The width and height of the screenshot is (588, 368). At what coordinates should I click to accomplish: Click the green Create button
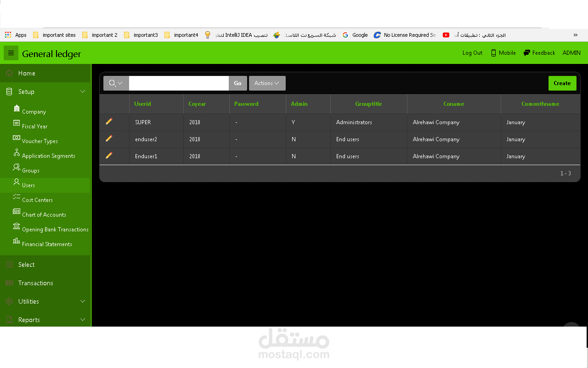point(562,83)
